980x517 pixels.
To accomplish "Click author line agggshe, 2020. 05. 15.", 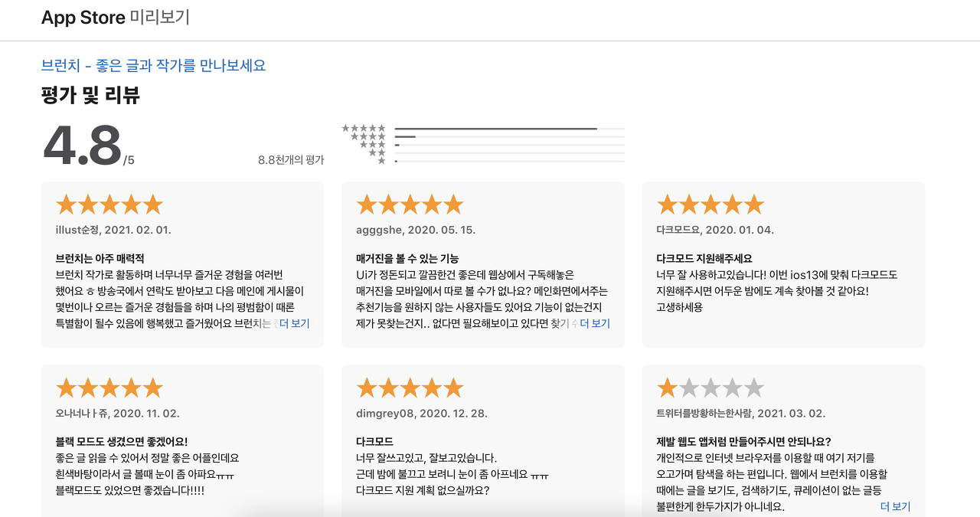I will point(416,230).
